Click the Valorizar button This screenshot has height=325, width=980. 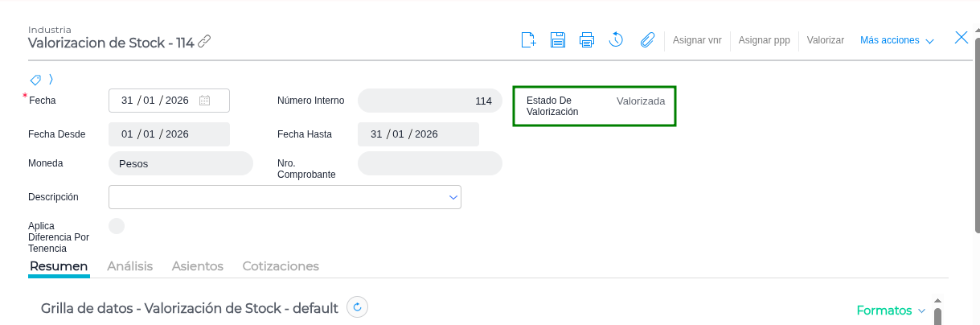[x=825, y=40]
